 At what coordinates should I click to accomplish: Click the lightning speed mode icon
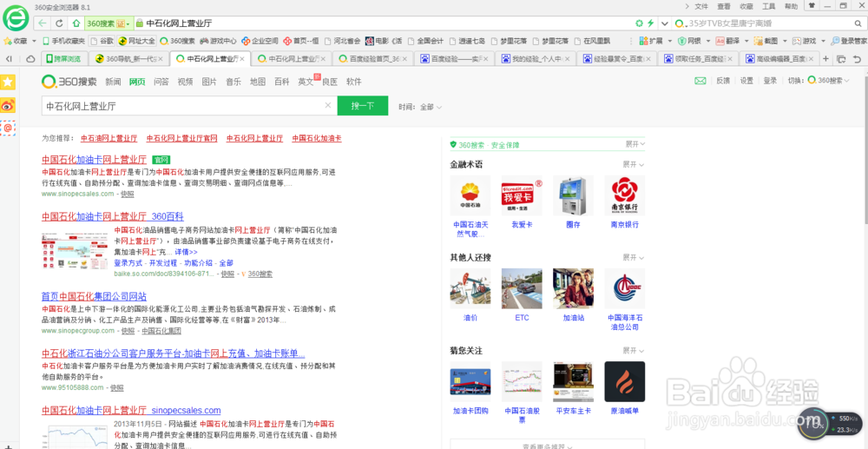tap(650, 23)
